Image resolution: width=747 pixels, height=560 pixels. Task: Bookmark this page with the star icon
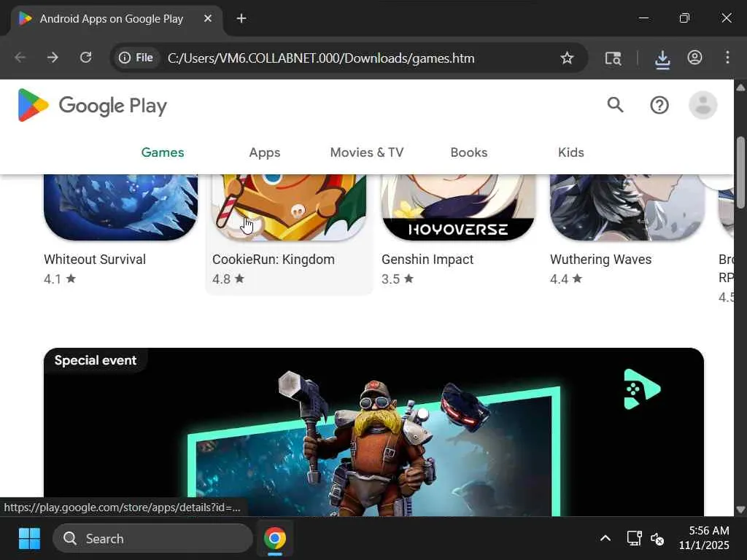point(566,58)
